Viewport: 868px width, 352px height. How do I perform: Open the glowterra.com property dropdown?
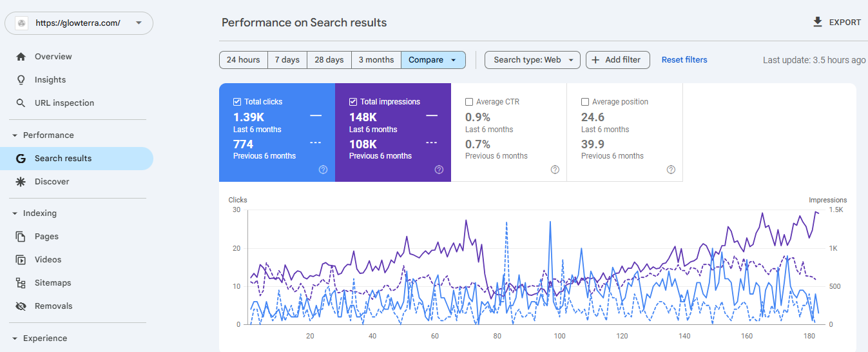(x=79, y=23)
